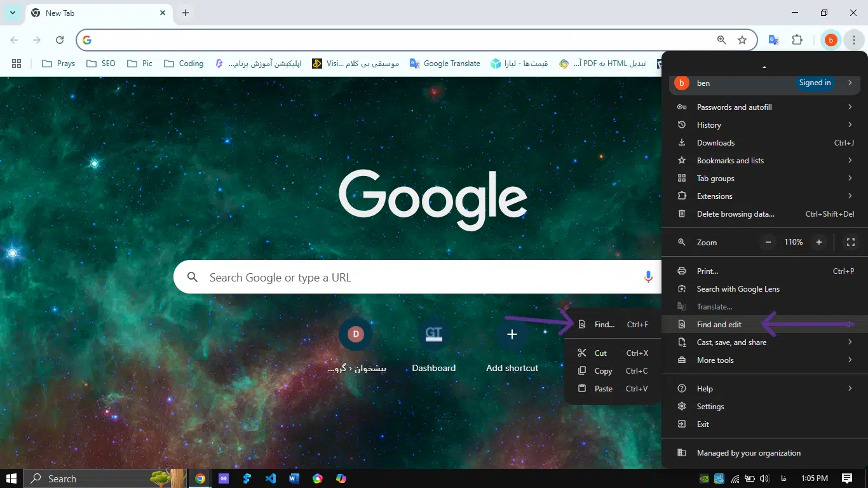
Task: Expand Cast, save, and share submenu
Action: pyautogui.click(x=765, y=342)
